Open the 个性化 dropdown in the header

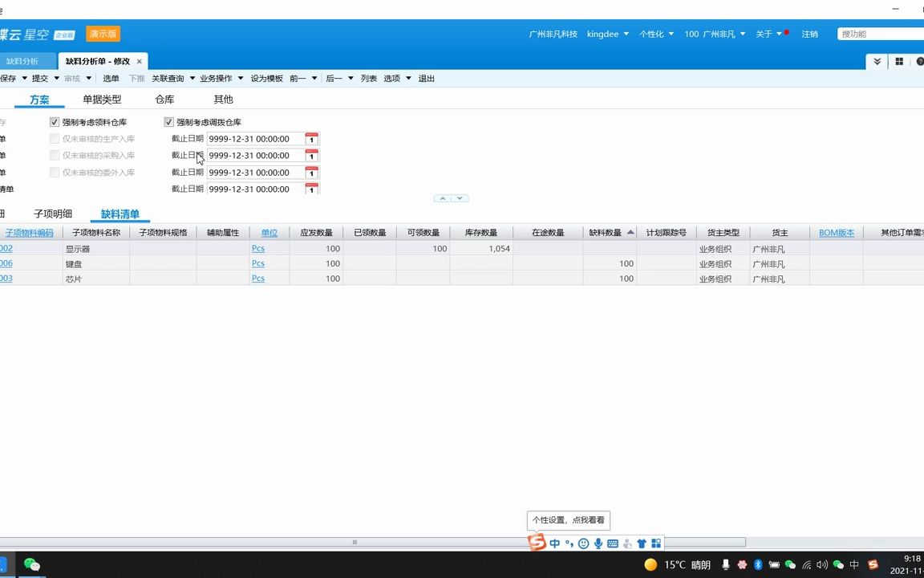[x=655, y=34]
